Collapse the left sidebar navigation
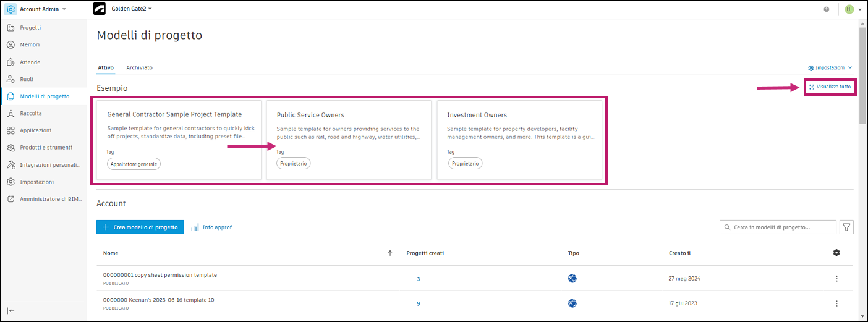The width and height of the screenshot is (868, 322). [11, 311]
